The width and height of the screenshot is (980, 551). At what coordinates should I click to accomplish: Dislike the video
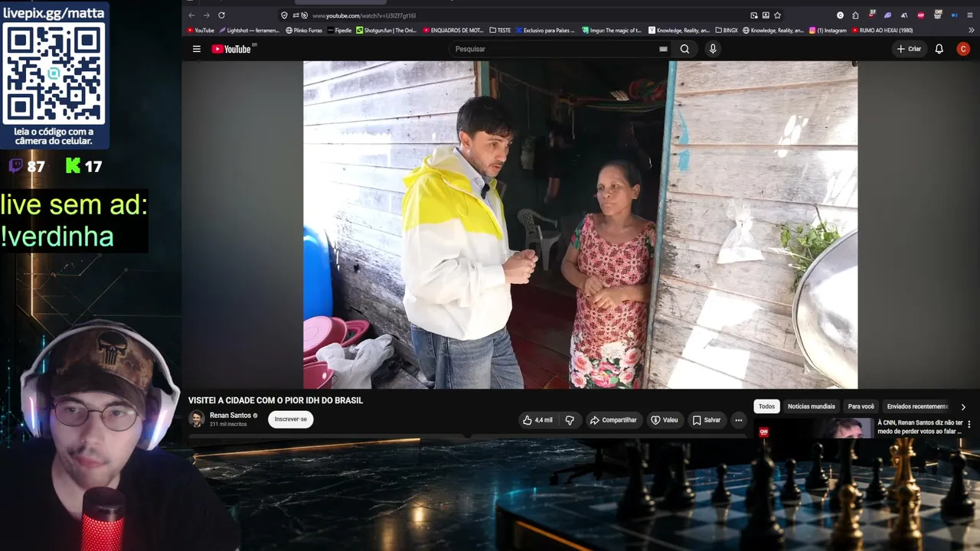tap(570, 420)
